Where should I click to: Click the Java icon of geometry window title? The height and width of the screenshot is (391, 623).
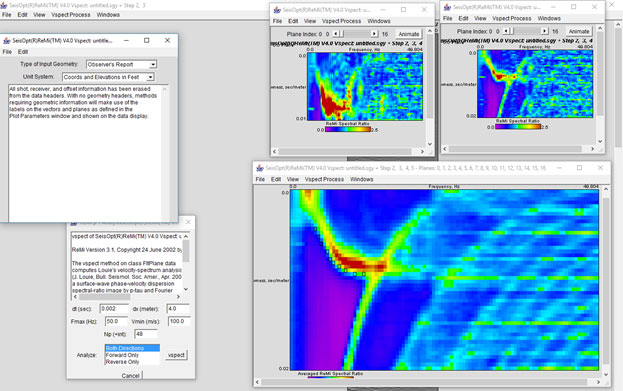pos(7,41)
